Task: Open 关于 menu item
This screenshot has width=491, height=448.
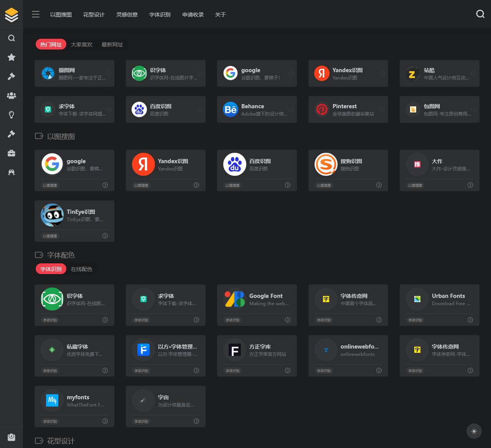Action: click(221, 15)
